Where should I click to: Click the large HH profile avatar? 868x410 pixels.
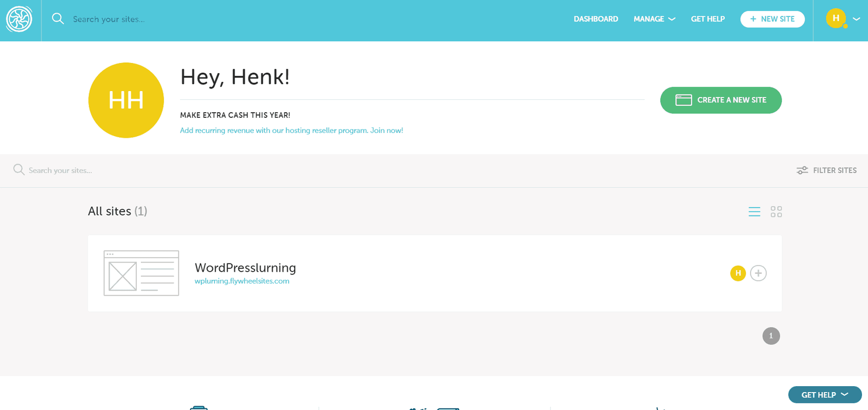tap(126, 100)
